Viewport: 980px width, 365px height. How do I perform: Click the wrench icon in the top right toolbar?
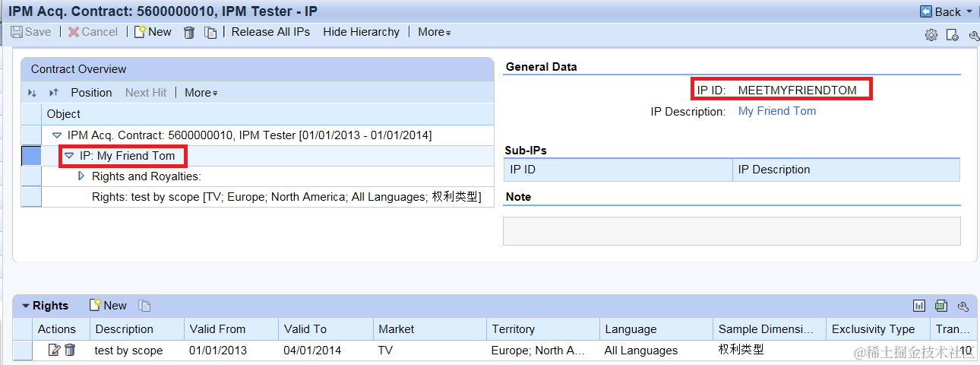tap(974, 34)
